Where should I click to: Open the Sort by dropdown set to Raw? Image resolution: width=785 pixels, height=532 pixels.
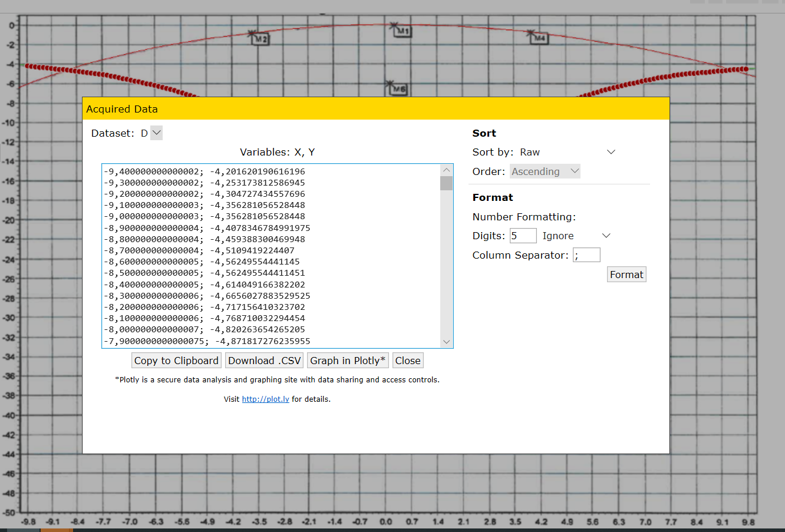pyautogui.click(x=611, y=151)
